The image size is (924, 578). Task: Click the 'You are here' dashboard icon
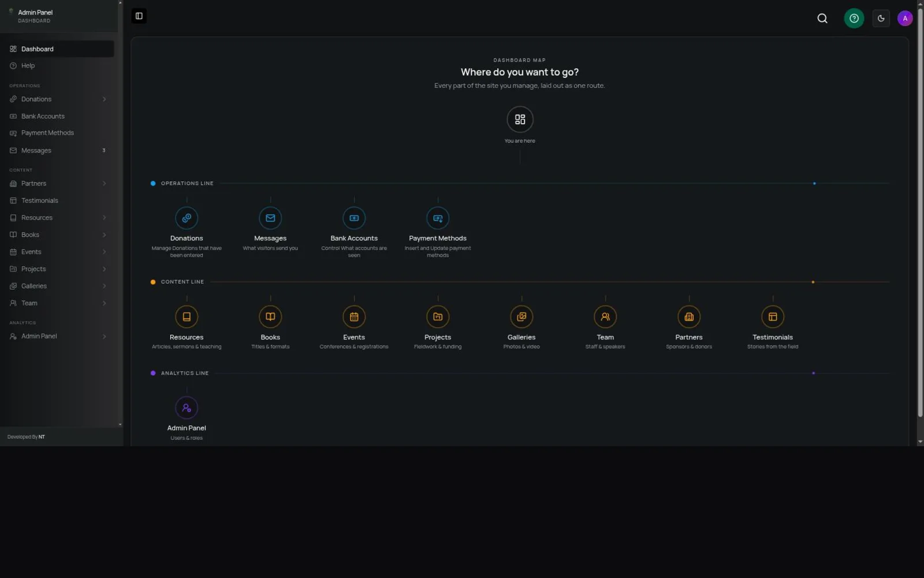(520, 120)
